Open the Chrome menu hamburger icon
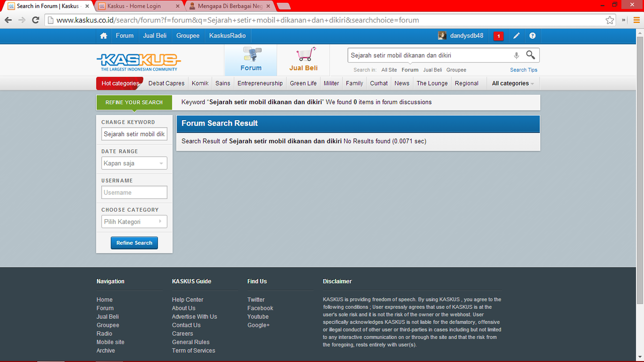 click(636, 20)
